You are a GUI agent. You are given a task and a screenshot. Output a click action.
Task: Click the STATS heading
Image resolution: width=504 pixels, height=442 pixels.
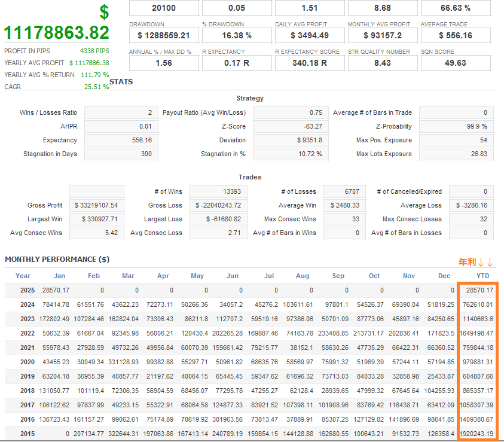(x=121, y=82)
